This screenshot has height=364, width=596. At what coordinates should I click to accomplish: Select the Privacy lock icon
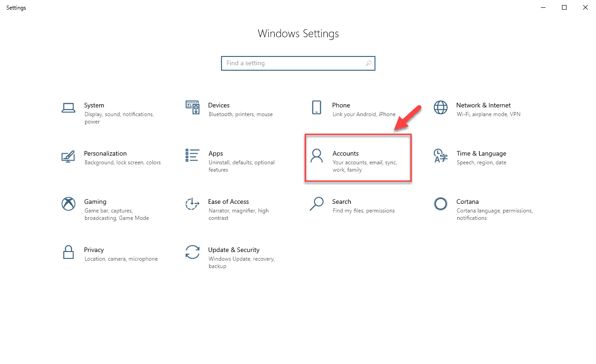[x=68, y=252]
